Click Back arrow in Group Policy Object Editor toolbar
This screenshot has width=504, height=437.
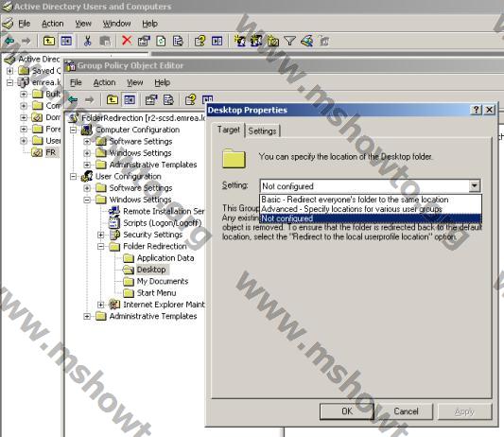click(74, 99)
